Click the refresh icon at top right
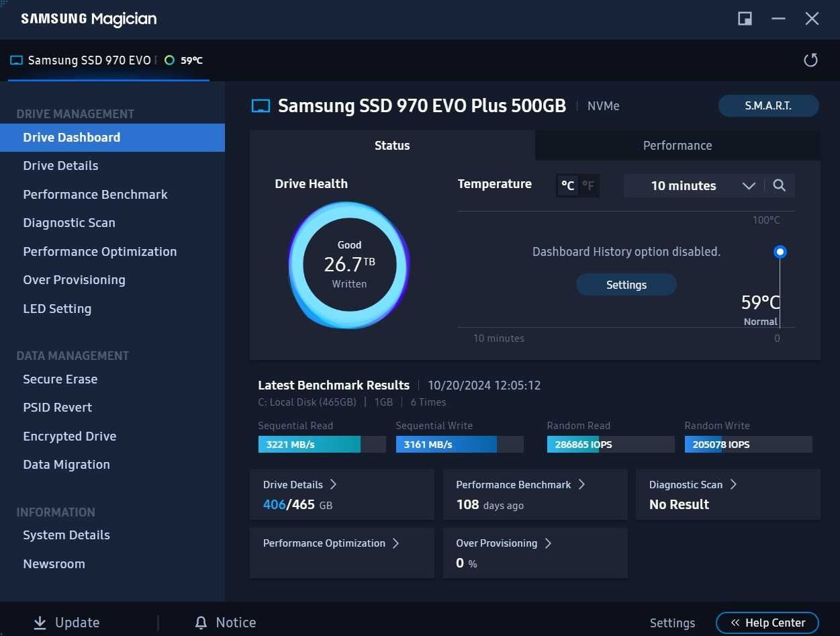 click(x=810, y=60)
